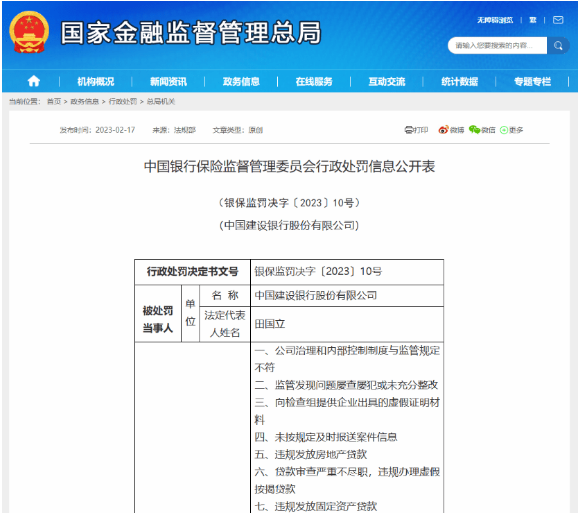The width and height of the screenshot is (583, 519).
Task: Click the national emblem logo
Action: point(29,32)
